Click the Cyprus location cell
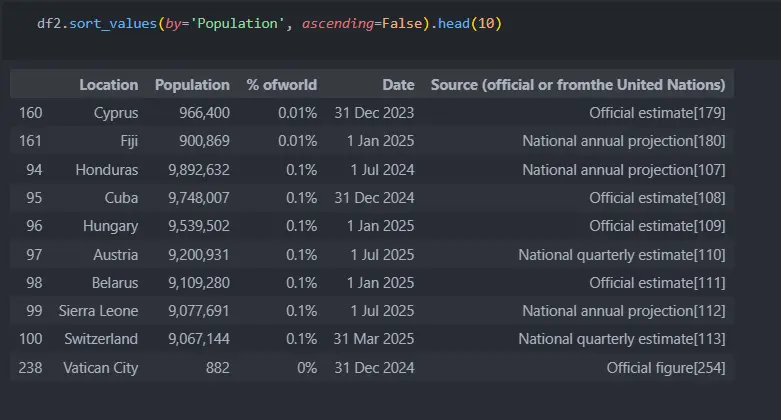This screenshot has width=781, height=420. (115, 113)
